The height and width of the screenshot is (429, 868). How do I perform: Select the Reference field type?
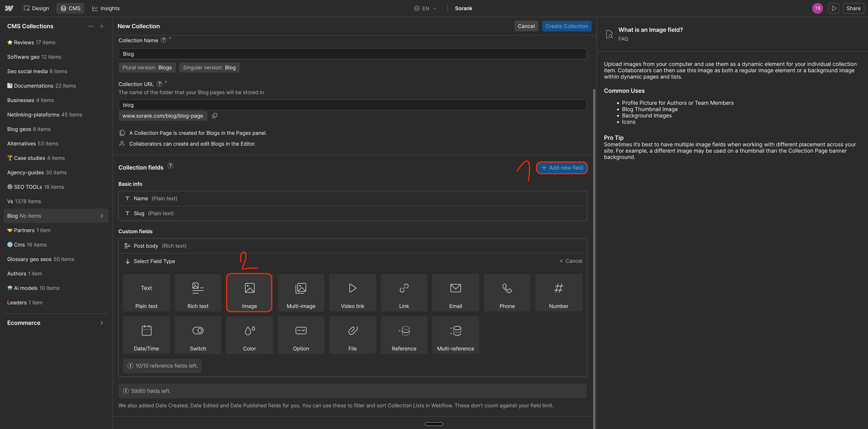[x=404, y=335]
